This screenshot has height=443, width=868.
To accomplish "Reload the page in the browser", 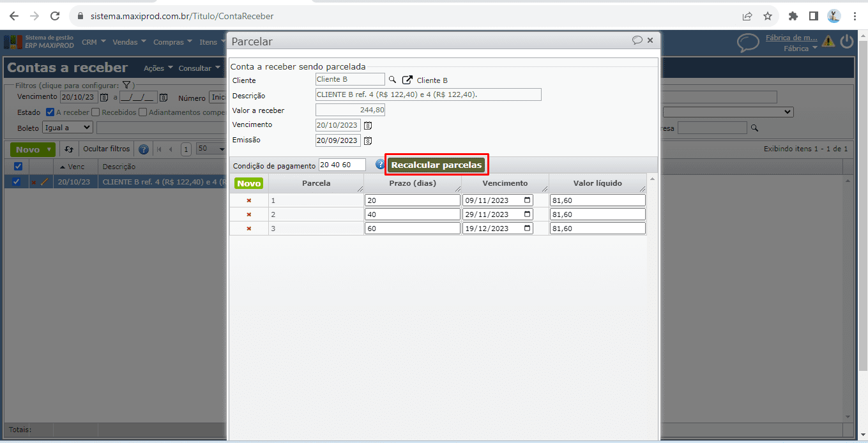I will [55, 16].
